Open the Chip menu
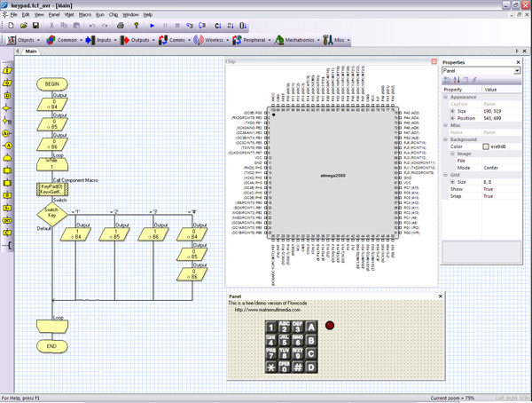Screen dimensions: 532x403 pyautogui.click(x=113, y=14)
